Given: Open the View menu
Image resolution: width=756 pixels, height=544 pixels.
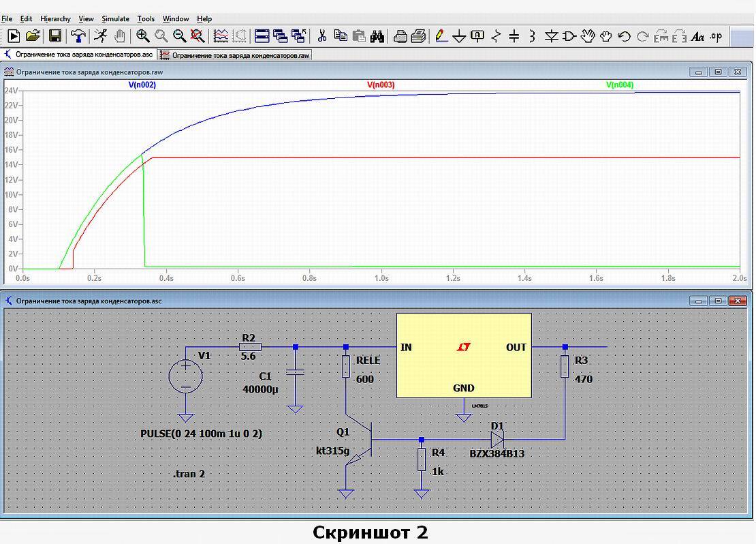Looking at the screenshot, I should tap(86, 19).
